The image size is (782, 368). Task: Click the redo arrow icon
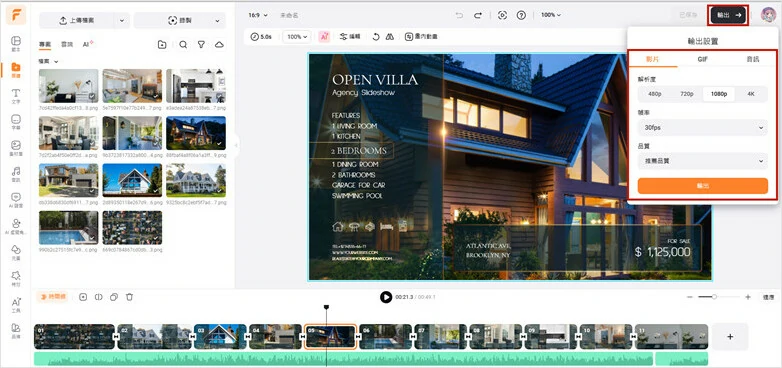click(x=478, y=15)
